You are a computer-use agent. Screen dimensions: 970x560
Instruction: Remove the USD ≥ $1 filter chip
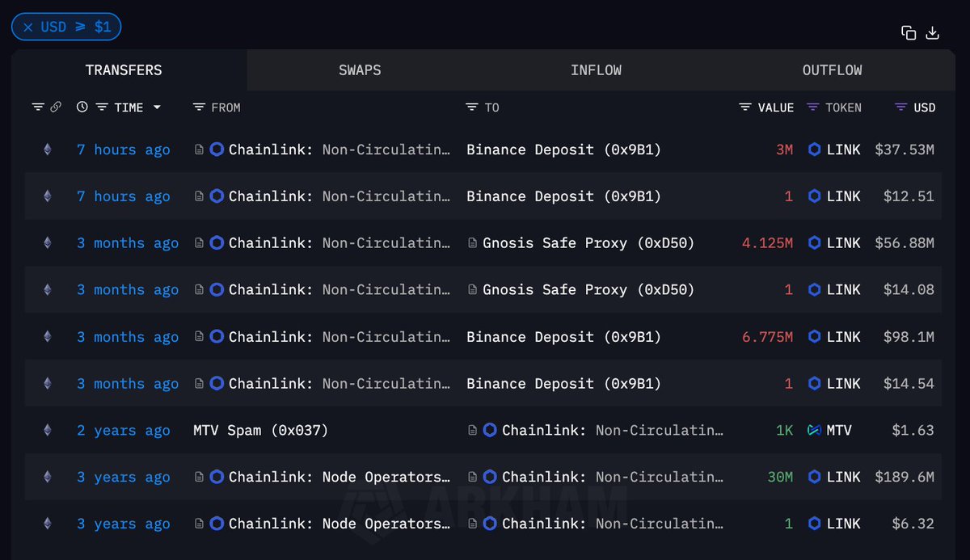pos(28,27)
